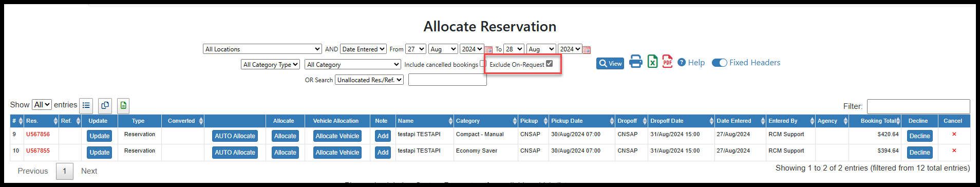
Task: Check Include cancelled bookings box
Action: [x=482, y=64]
